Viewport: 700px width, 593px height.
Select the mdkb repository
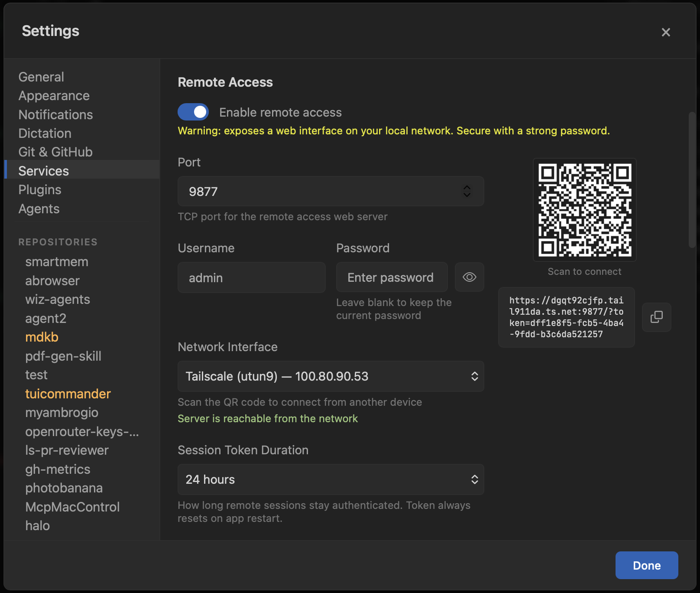pos(42,337)
